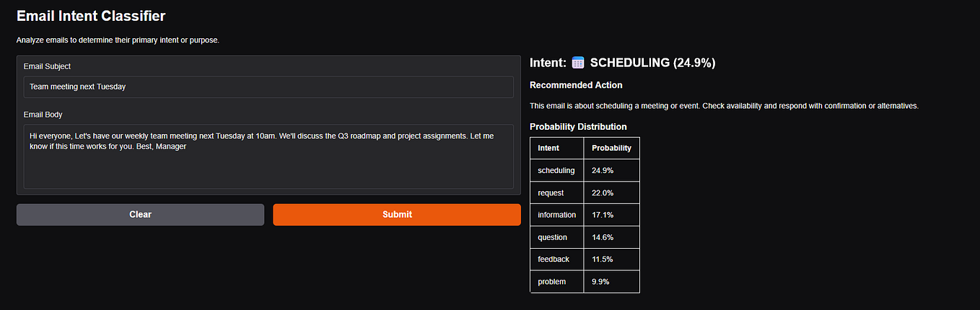
Task: Click the 24.9% probability cell
Action: pos(611,171)
